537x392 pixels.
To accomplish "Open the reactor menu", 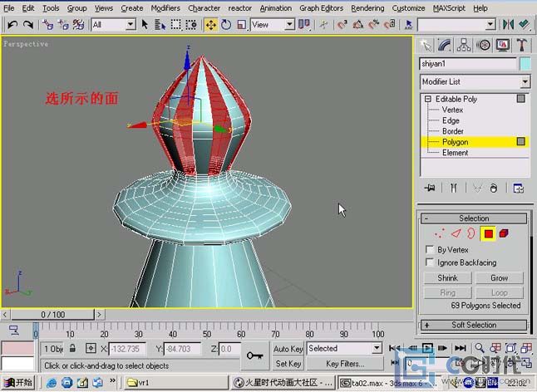I will [239, 7].
